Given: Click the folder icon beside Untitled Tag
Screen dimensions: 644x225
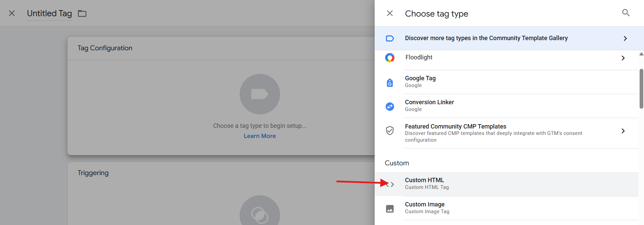Looking at the screenshot, I should click(x=82, y=13).
